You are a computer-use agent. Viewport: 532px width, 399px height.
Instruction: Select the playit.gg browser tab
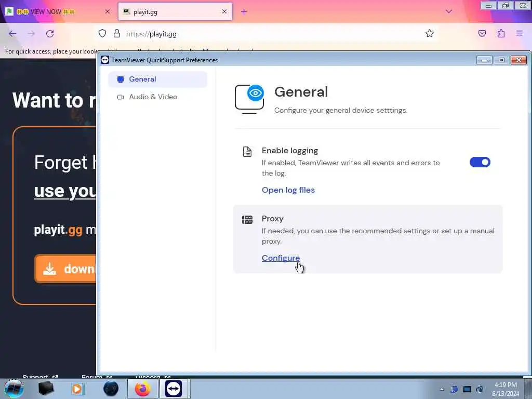pyautogui.click(x=175, y=11)
